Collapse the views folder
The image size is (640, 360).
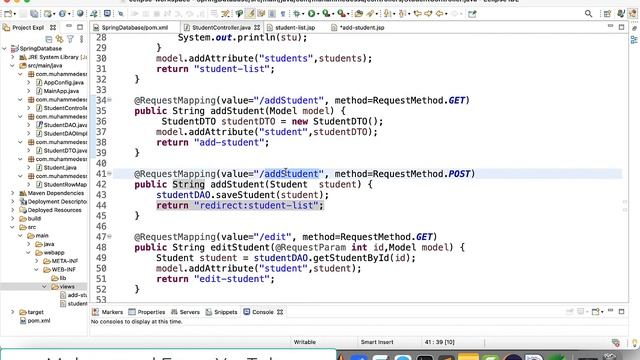44,287
